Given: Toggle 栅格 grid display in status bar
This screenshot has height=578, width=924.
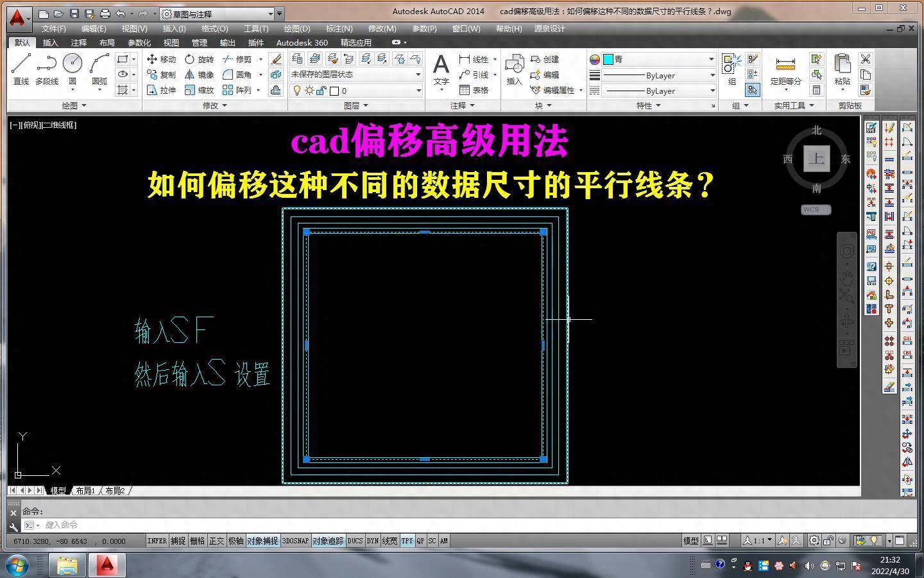Looking at the screenshot, I should pos(198,541).
